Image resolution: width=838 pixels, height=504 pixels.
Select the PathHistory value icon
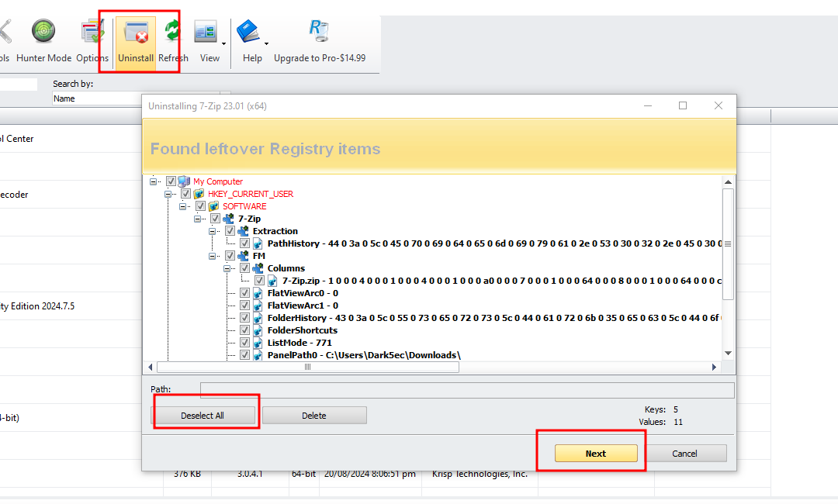tap(258, 243)
